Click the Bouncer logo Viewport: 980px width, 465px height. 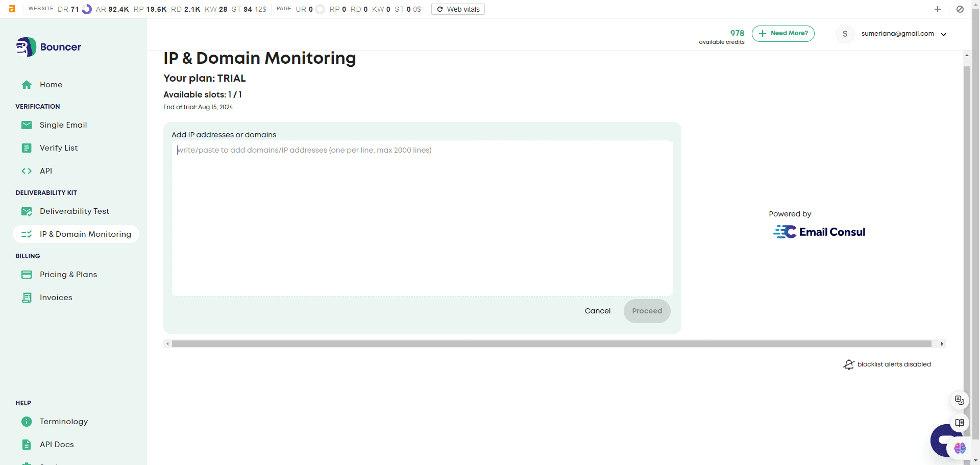48,47
